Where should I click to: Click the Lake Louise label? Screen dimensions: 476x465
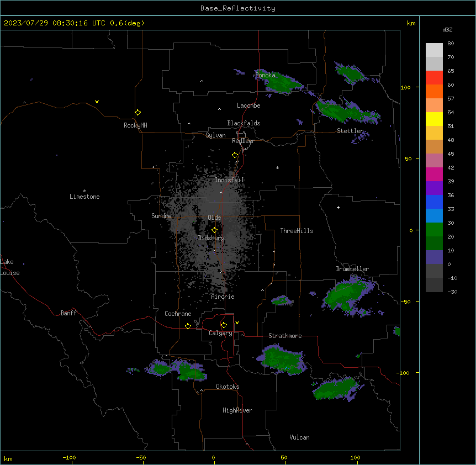10,267
